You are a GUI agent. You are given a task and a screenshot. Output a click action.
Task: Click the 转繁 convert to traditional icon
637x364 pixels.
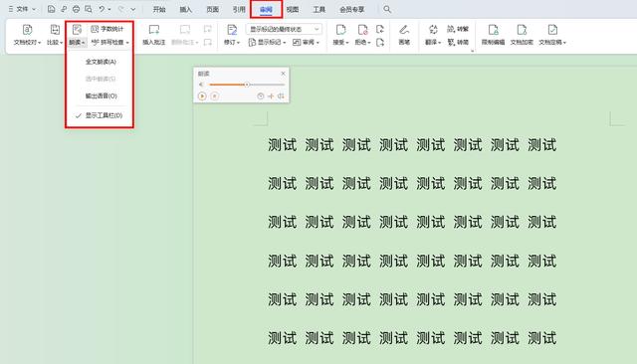pyautogui.click(x=458, y=29)
